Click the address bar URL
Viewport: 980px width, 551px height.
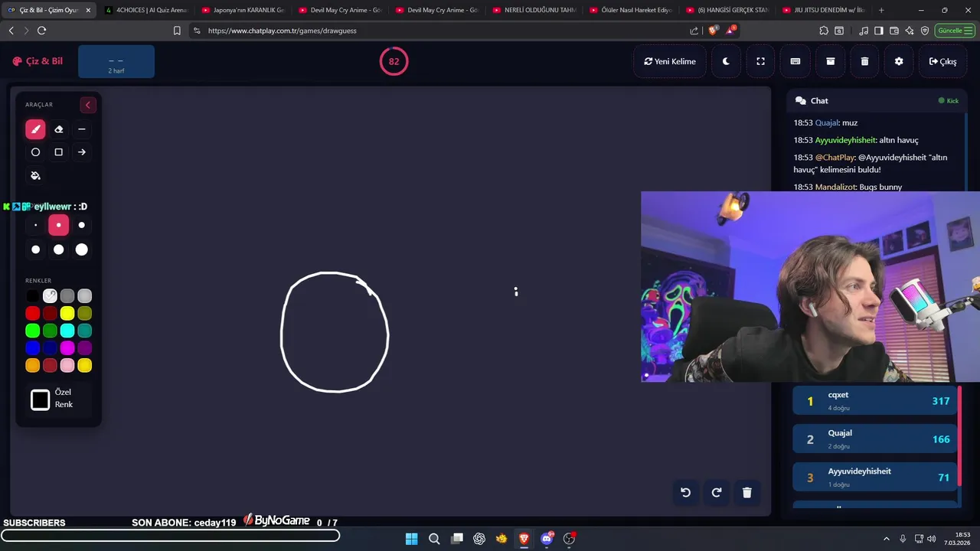(282, 31)
